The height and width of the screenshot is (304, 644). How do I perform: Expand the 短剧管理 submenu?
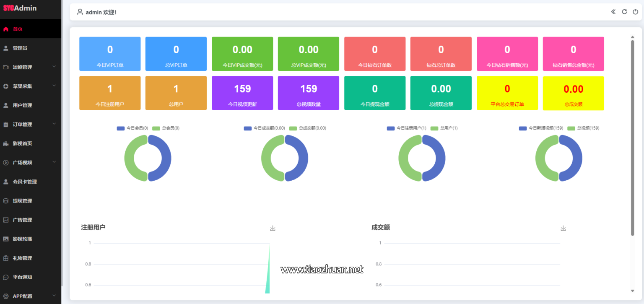(x=54, y=67)
